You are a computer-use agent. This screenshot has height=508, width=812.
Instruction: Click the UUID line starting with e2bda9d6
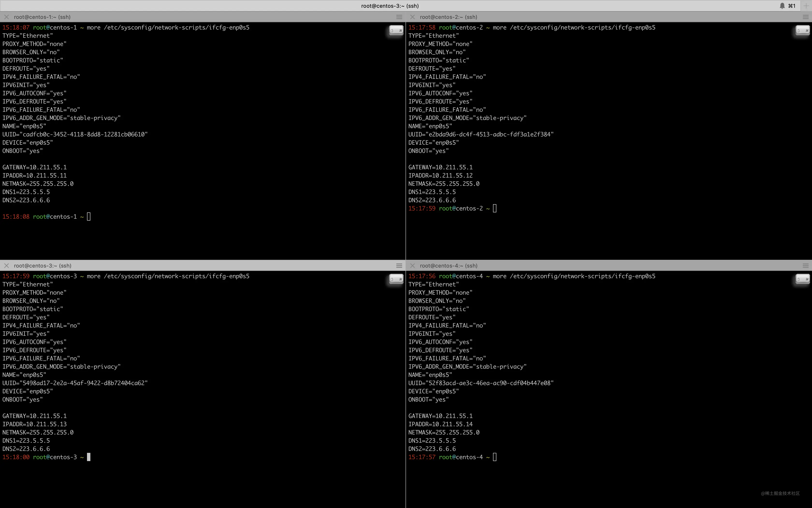[481, 134]
